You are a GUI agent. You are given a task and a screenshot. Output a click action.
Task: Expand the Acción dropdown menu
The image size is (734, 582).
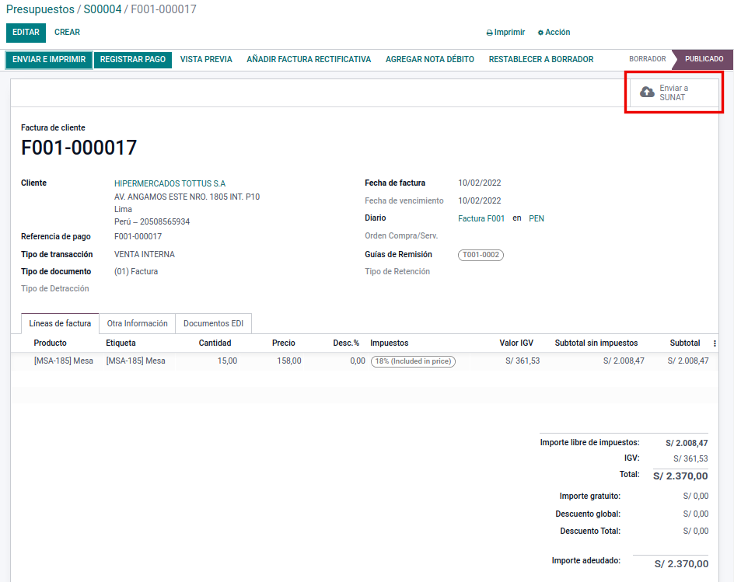tap(555, 33)
